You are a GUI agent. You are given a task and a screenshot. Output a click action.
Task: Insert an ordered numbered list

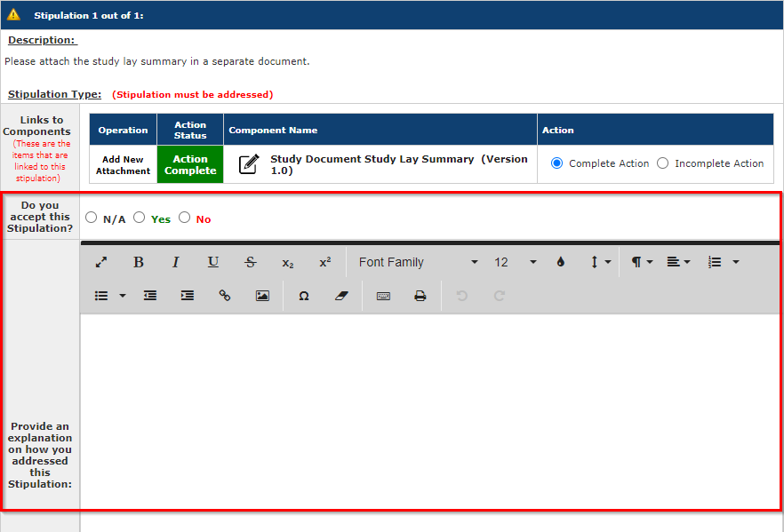[x=715, y=262]
